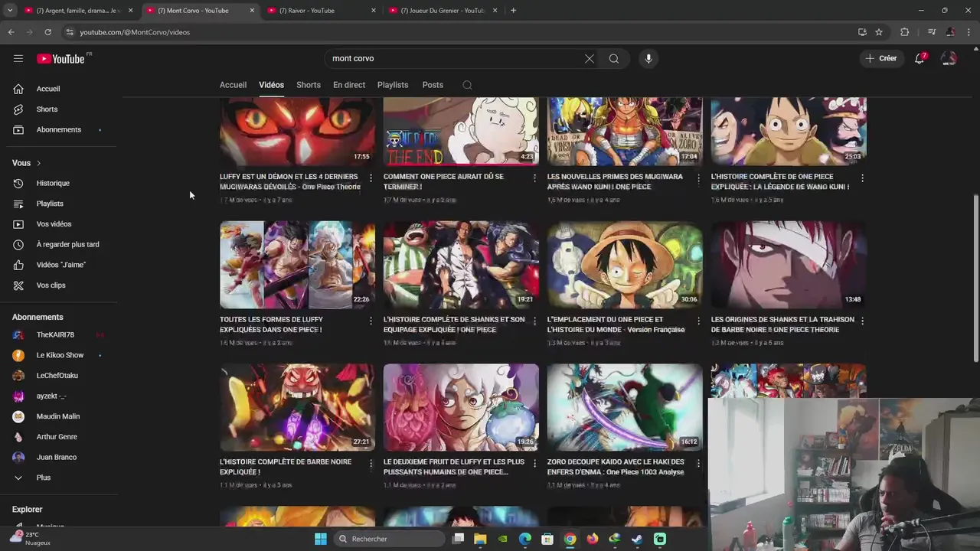Open Le Kikoo Show subscription

click(x=61, y=355)
